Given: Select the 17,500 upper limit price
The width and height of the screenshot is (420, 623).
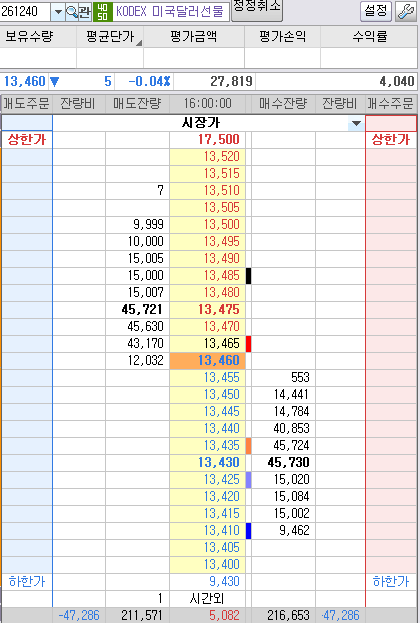Looking at the screenshot, I should (x=207, y=139).
